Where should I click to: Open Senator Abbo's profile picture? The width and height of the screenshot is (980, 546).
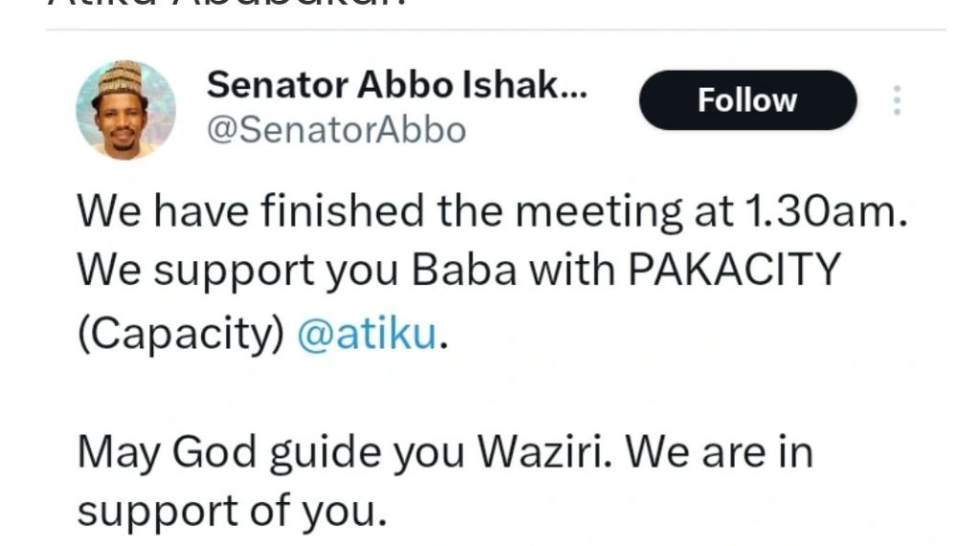[x=125, y=109]
